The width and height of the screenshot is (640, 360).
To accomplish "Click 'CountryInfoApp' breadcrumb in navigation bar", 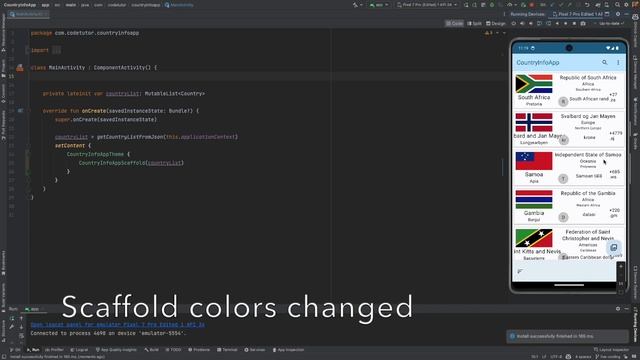I will [20, 5].
